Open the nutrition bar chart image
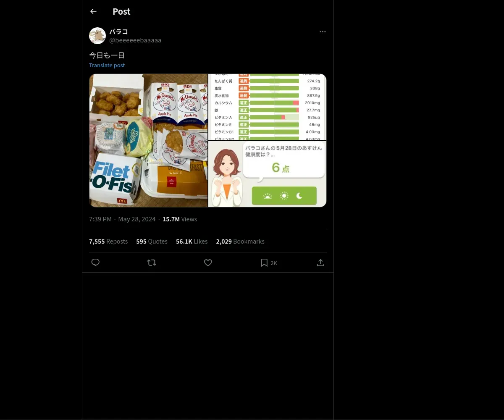The image size is (504, 420). click(x=268, y=107)
